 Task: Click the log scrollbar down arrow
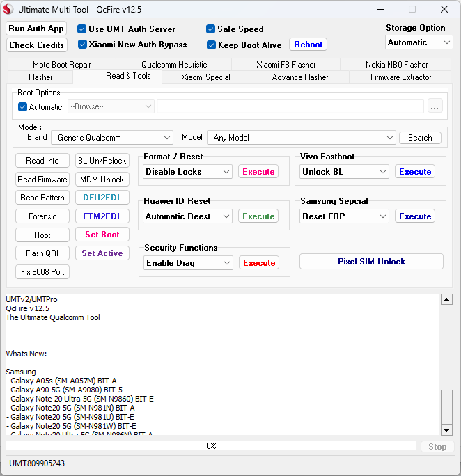(447, 430)
